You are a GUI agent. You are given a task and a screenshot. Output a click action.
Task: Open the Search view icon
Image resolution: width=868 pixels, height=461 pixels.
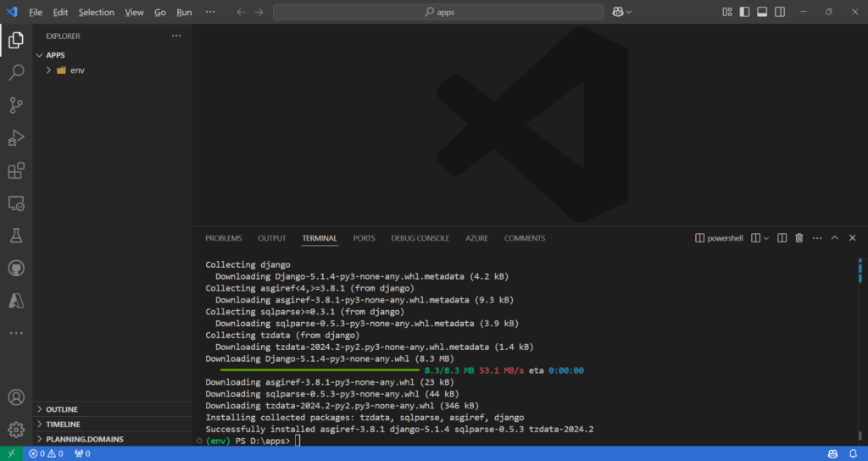click(16, 73)
